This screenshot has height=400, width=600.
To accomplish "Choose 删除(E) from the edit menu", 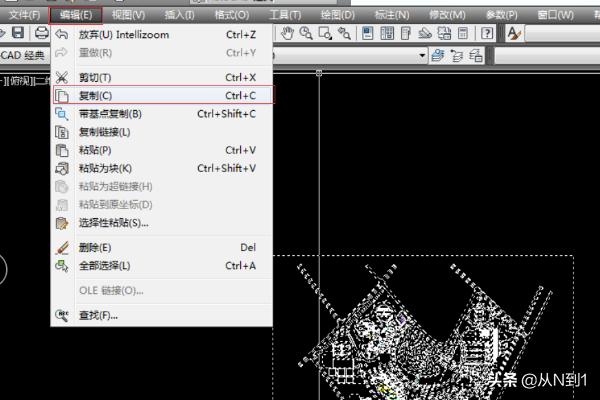I will [x=162, y=248].
